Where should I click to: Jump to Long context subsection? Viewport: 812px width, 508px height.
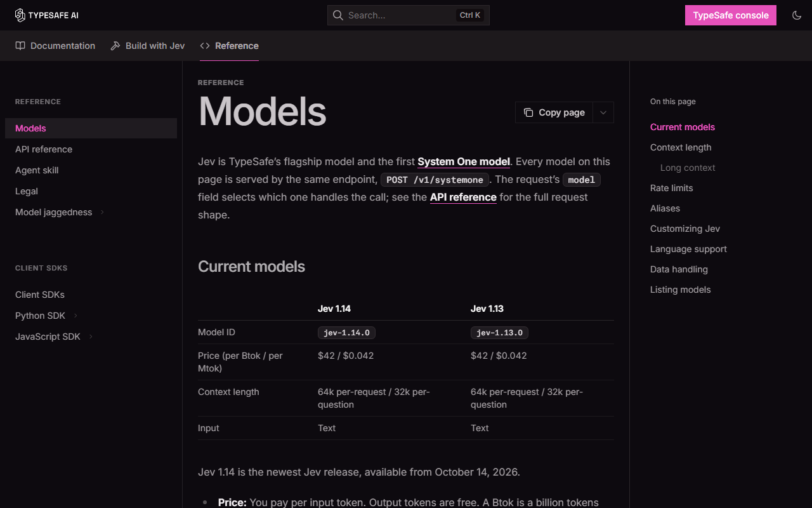point(688,168)
